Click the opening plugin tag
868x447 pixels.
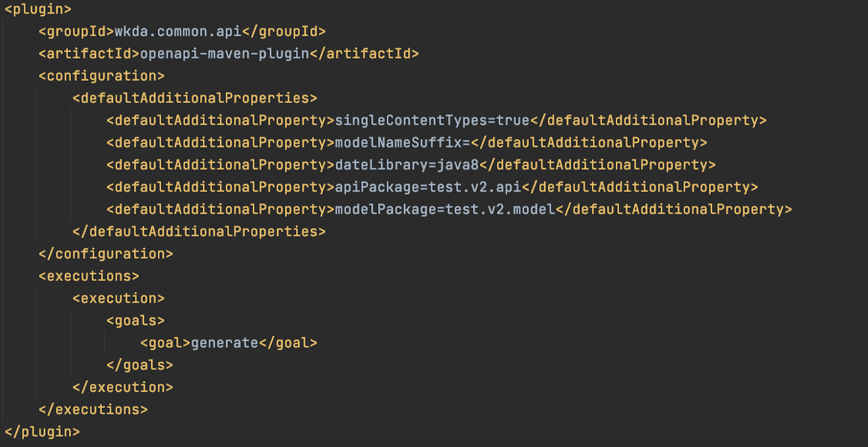[38, 9]
